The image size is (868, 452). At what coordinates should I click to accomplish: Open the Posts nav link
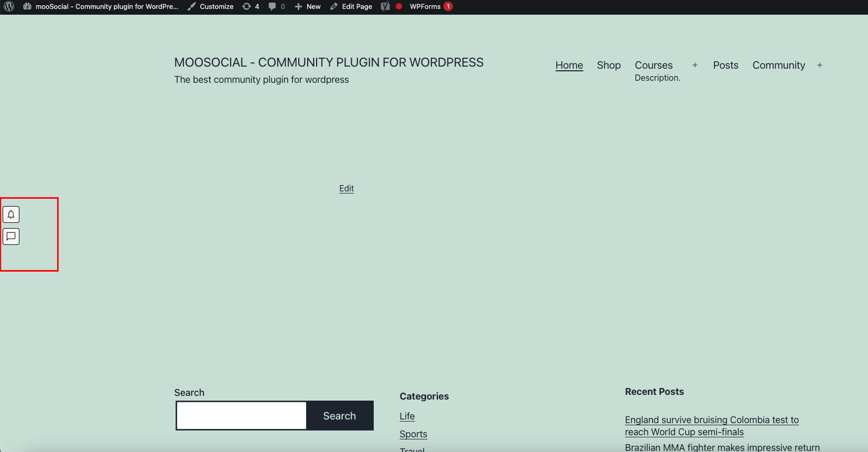pos(725,65)
